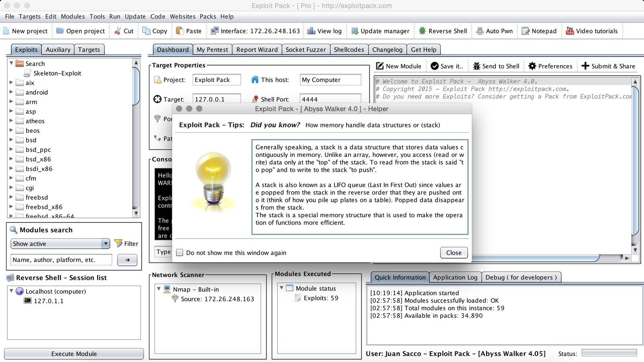Viewport: 644px width, 362px height.
Task: Close the Helper tips dialog
Action: (x=454, y=253)
